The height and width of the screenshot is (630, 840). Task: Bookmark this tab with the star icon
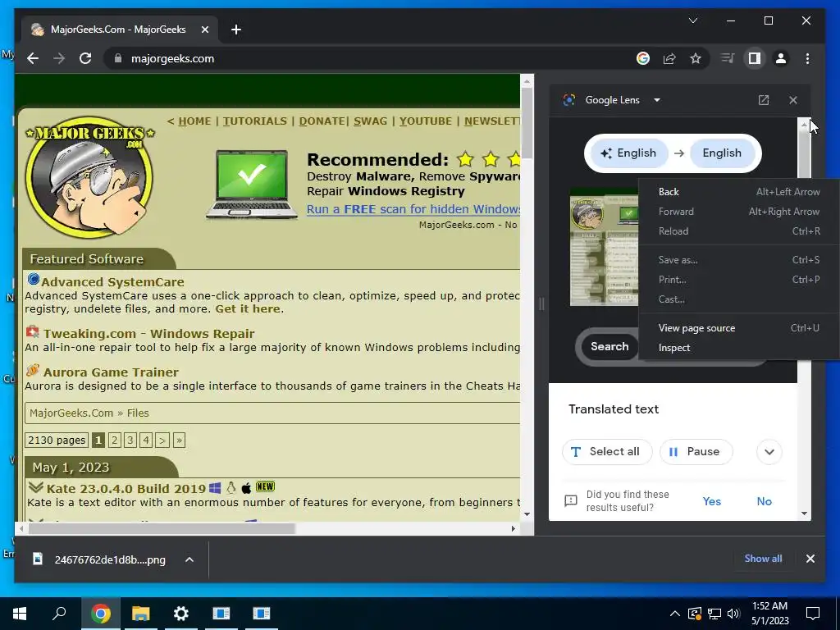pyautogui.click(x=696, y=58)
